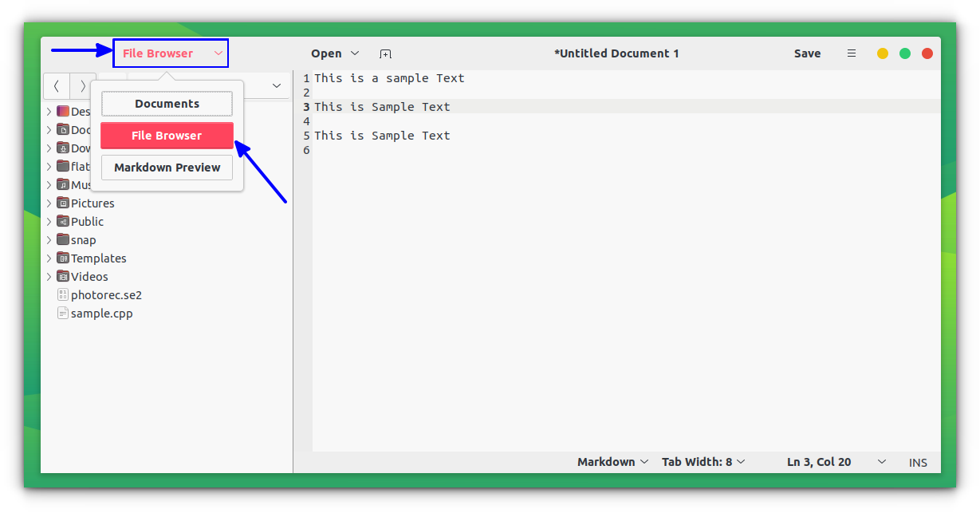The height and width of the screenshot is (513, 980).
Task: Open the Tab Width dropdown
Action: (x=703, y=461)
